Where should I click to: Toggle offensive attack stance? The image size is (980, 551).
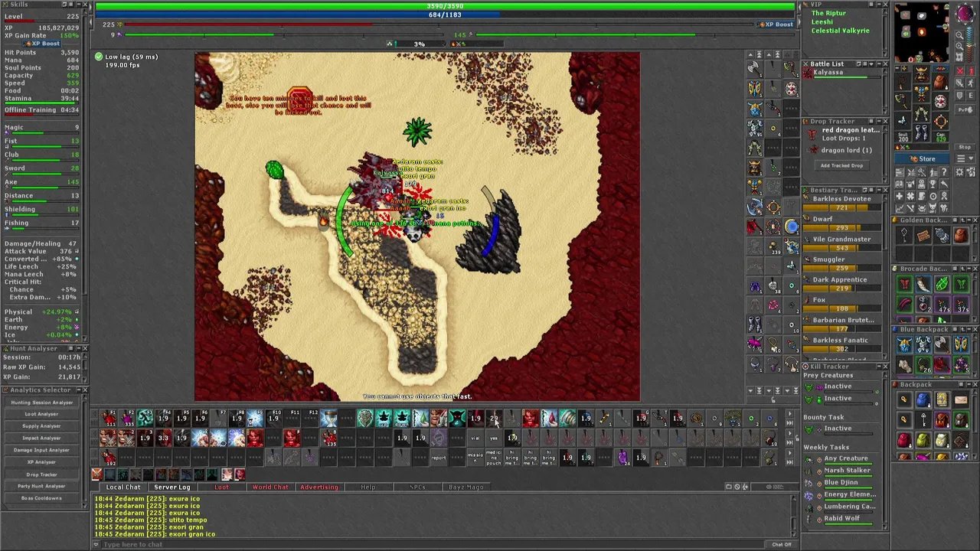click(x=959, y=71)
